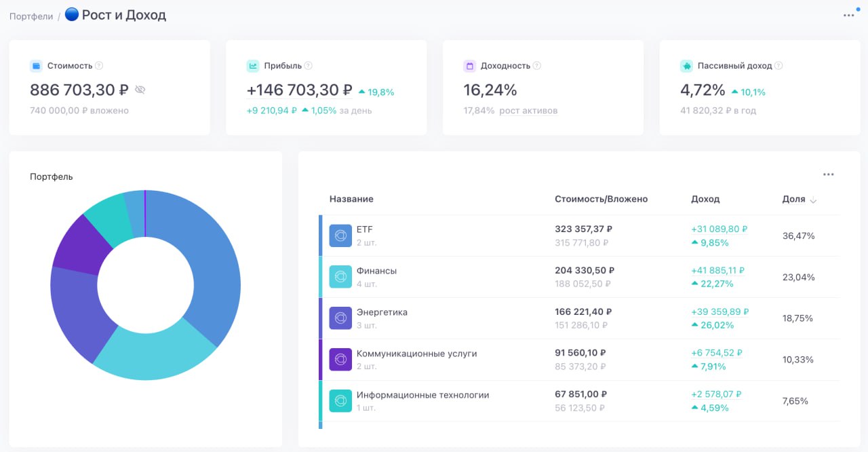Click the Название column header
Viewport: 868px width, 452px height.
(x=351, y=200)
